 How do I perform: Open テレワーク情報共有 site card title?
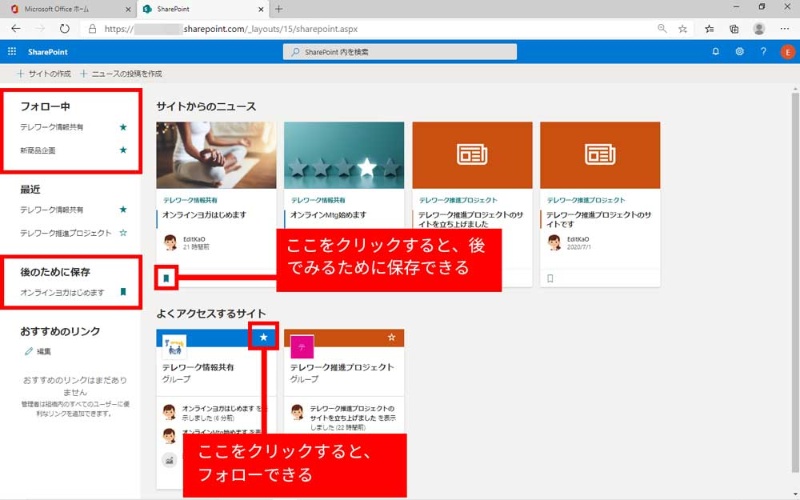[198, 367]
